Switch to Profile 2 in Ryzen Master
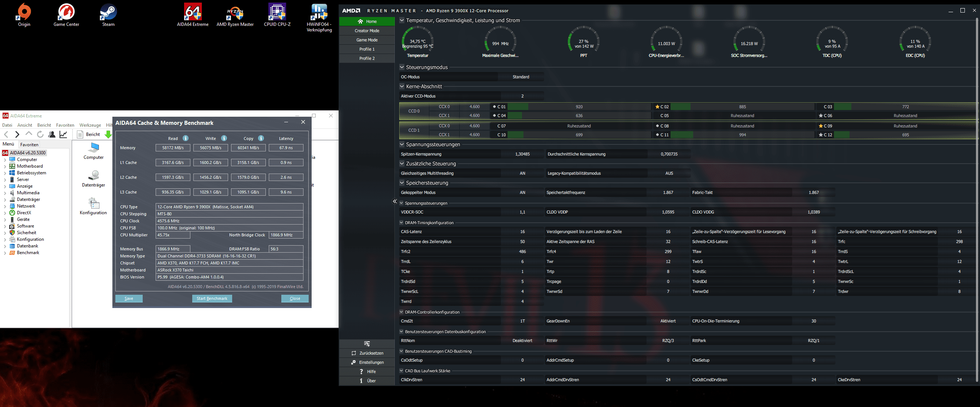Image resolution: width=980 pixels, height=407 pixels. (x=367, y=58)
